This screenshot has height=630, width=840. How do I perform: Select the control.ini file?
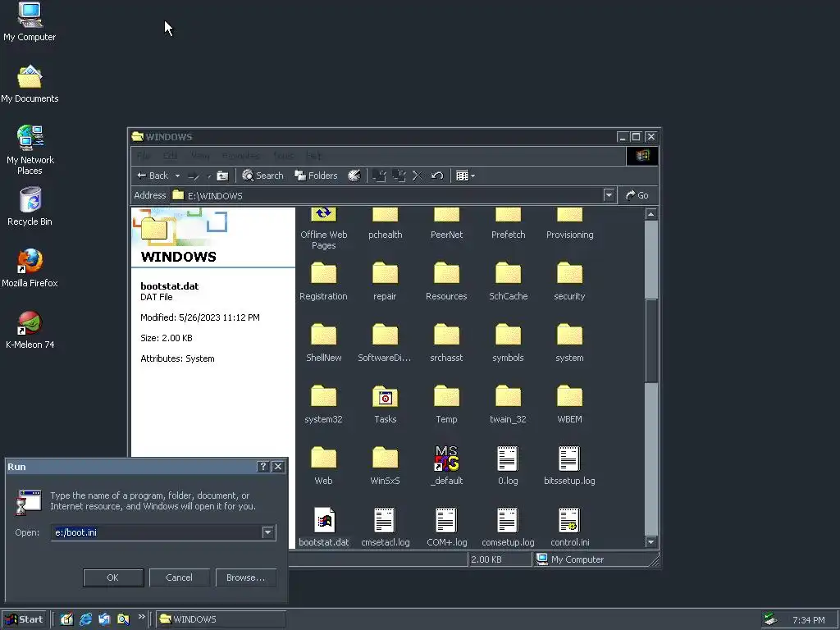pos(569,527)
